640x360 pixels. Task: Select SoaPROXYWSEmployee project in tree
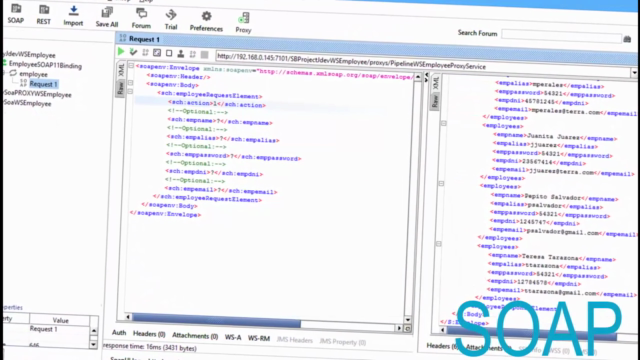click(37, 94)
